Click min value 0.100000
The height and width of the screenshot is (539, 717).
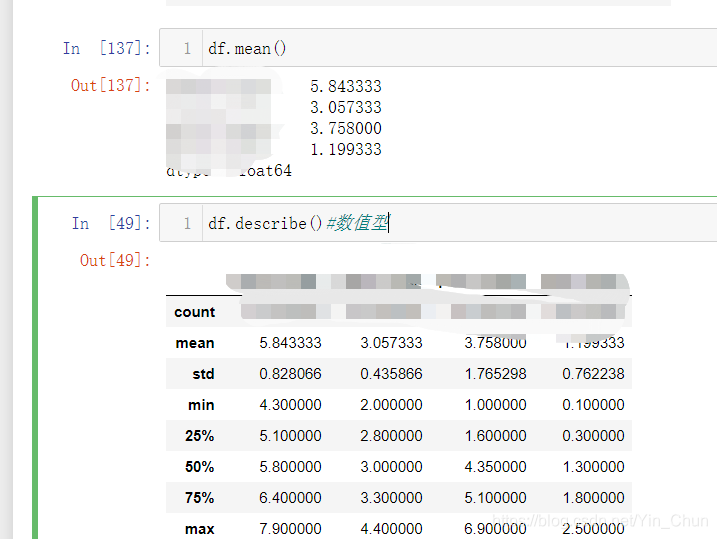[594, 405]
